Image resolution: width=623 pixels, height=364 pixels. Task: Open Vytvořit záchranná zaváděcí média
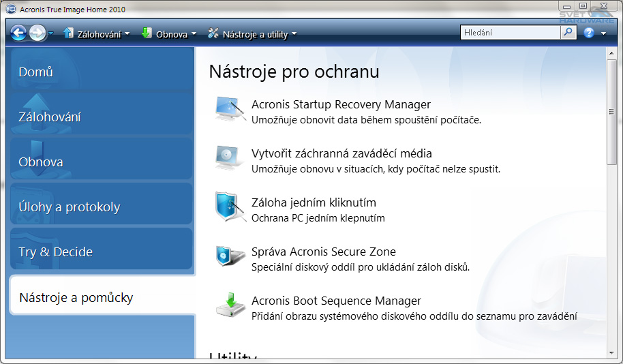pyautogui.click(x=341, y=153)
